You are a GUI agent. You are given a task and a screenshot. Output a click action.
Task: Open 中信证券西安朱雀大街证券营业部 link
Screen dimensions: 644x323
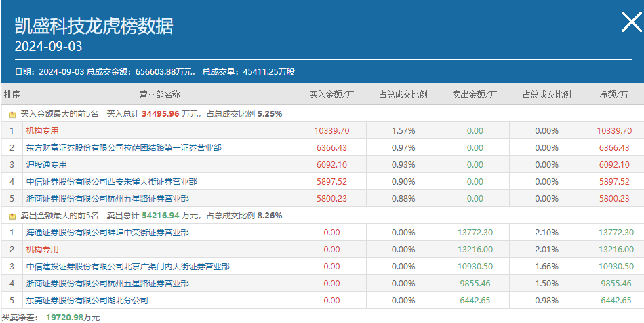pos(112,181)
